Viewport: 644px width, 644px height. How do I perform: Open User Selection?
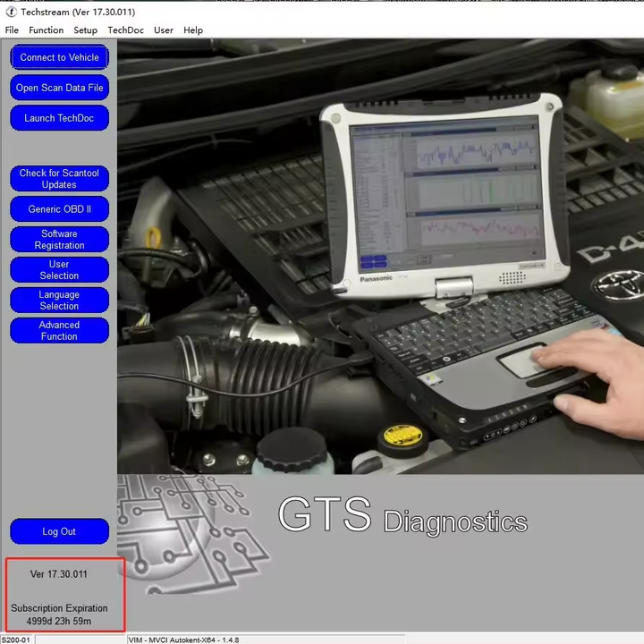coord(60,270)
